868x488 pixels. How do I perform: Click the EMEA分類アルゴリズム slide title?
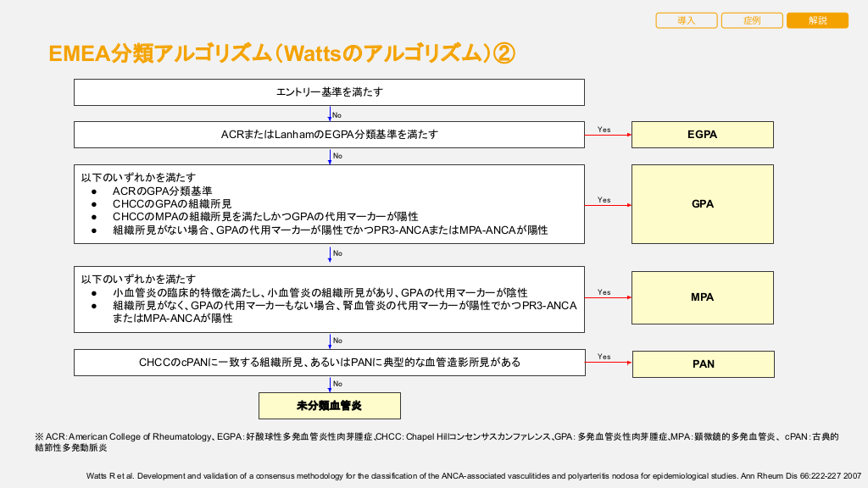281,54
